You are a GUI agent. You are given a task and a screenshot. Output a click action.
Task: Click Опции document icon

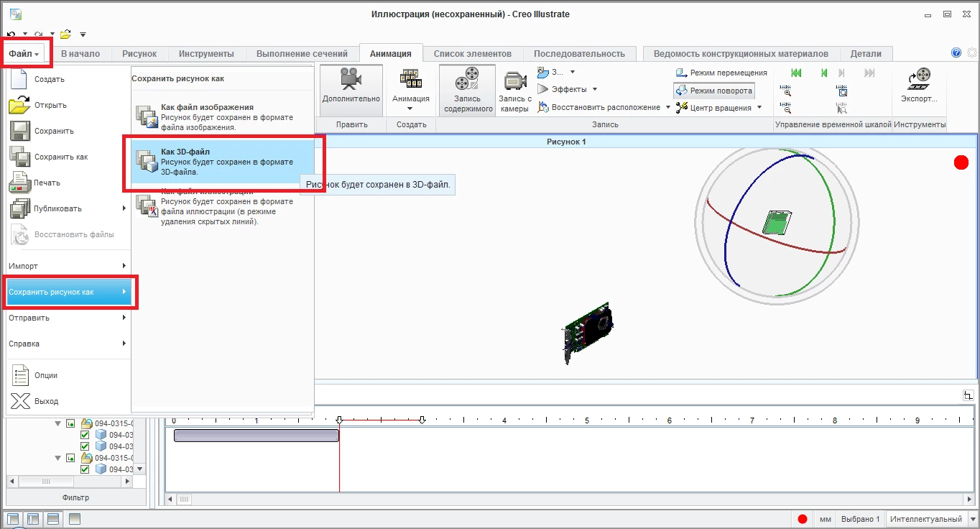coord(19,375)
